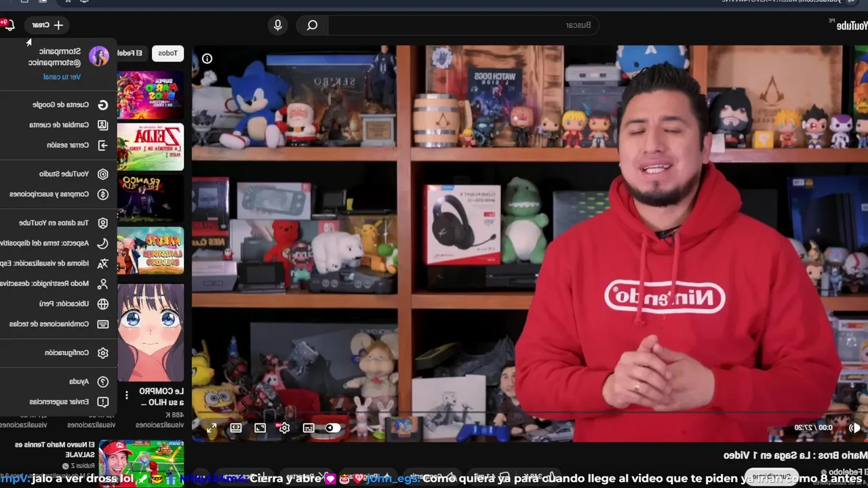Click the feedback exclamation icon
Image resolution: width=868 pixels, height=488 pixels.
tap(103, 402)
